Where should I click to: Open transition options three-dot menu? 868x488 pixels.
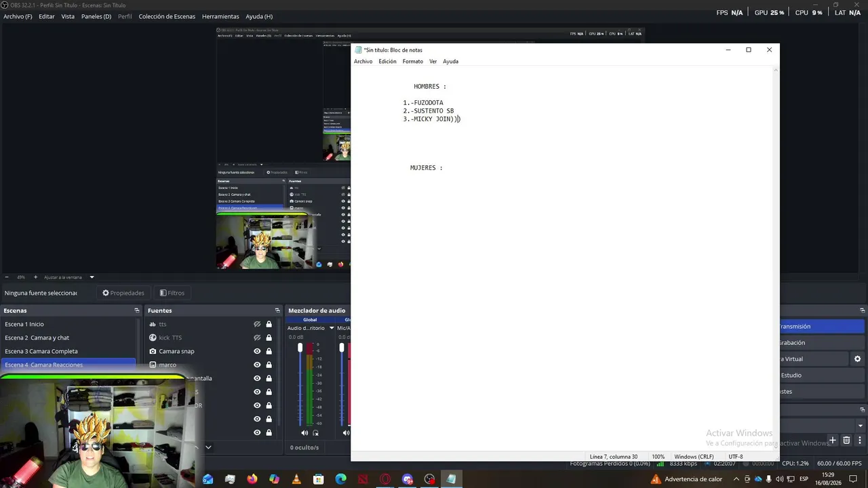coord(859,441)
